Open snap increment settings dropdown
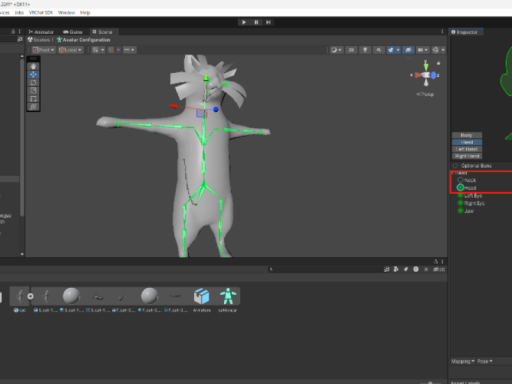 tap(129, 50)
